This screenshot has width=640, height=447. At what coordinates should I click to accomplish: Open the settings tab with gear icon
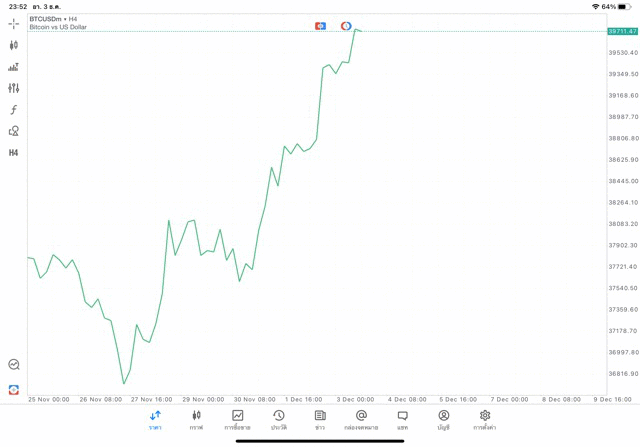(485, 420)
